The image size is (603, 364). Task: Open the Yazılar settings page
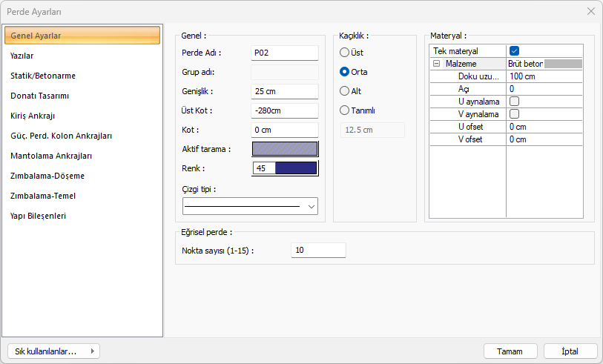22,56
